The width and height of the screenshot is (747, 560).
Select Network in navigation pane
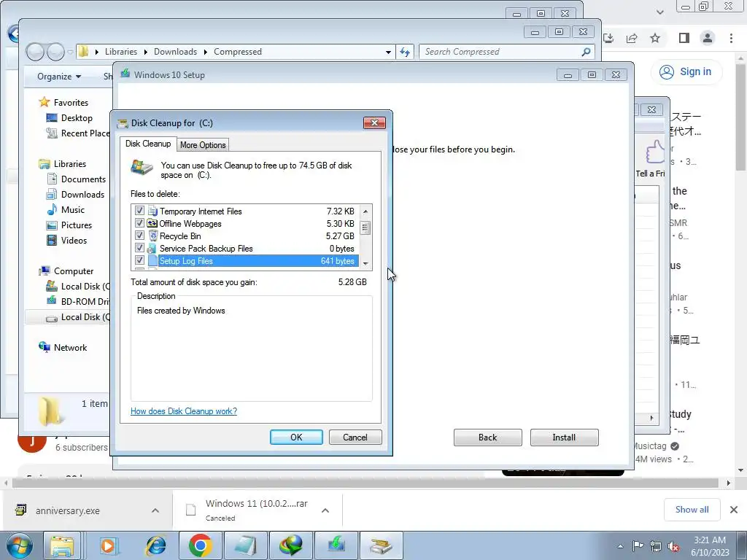(x=70, y=348)
